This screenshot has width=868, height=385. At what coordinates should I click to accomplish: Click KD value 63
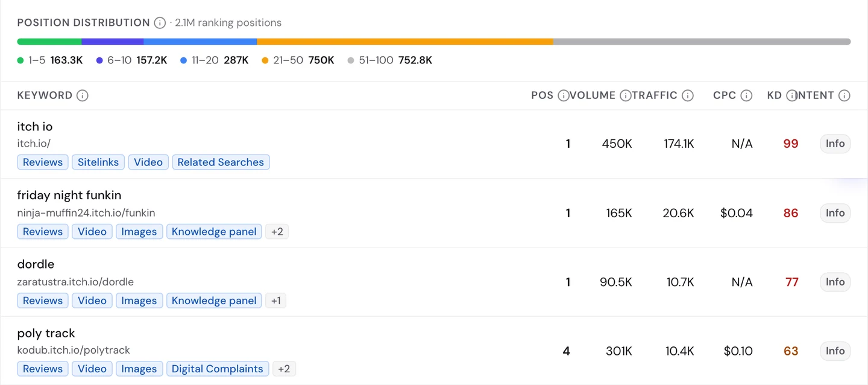pos(791,351)
